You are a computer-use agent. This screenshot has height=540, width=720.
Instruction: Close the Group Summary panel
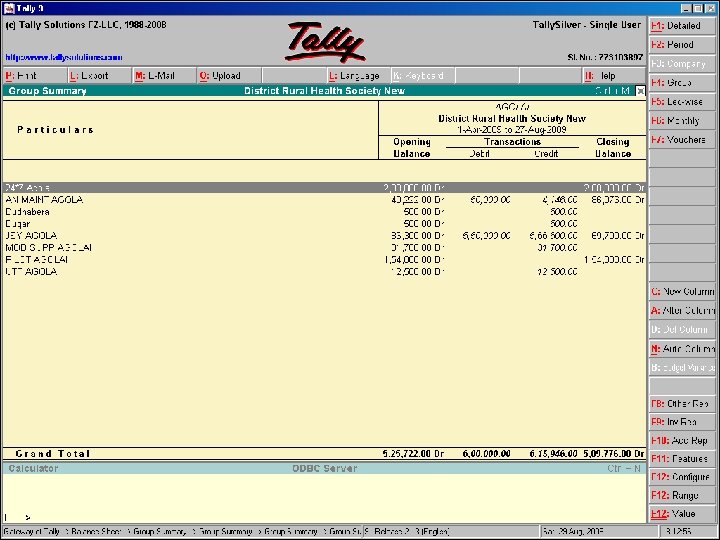[x=640, y=91]
